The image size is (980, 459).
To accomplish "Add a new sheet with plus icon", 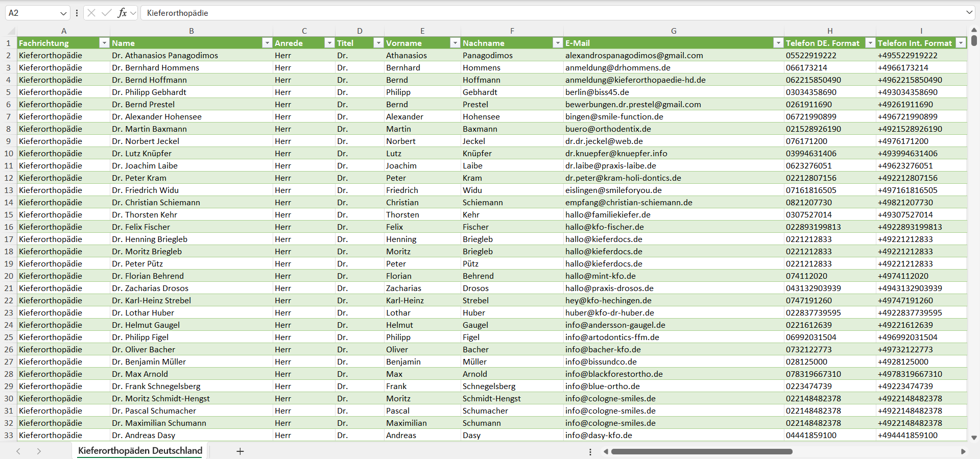I will pos(240,451).
